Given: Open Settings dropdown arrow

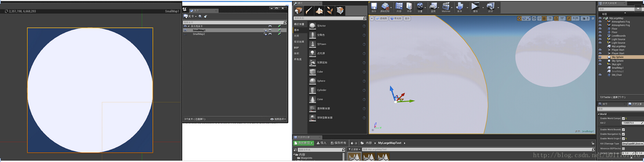Looking at the screenshot, I should tap(425, 7).
